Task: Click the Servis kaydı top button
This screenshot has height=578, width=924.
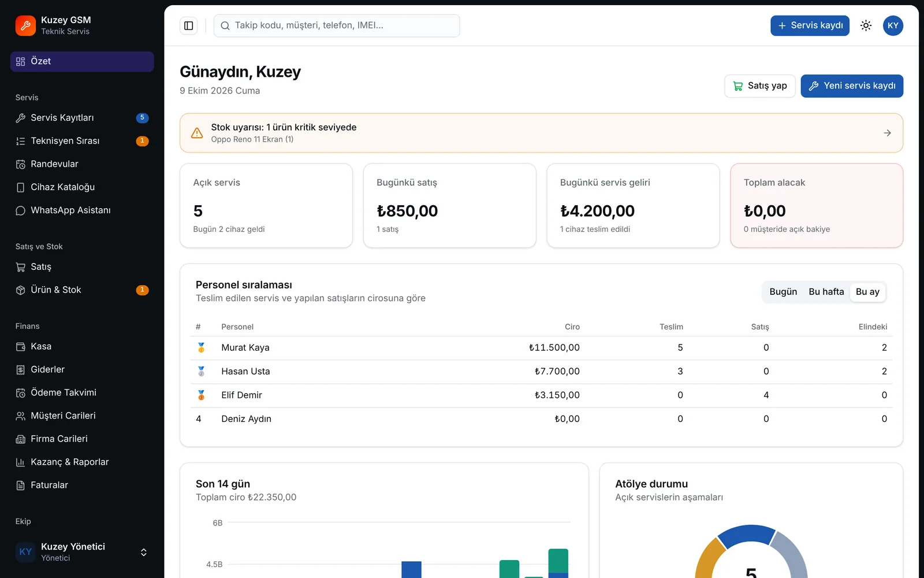Action: click(810, 25)
